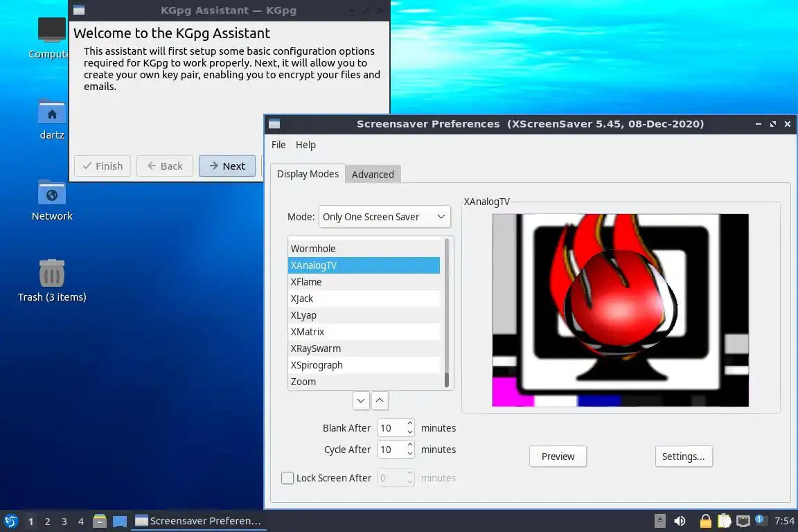This screenshot has height=532, width=798.
Task: Click Back in the KGpg Assistant
Action: point(165,166)
